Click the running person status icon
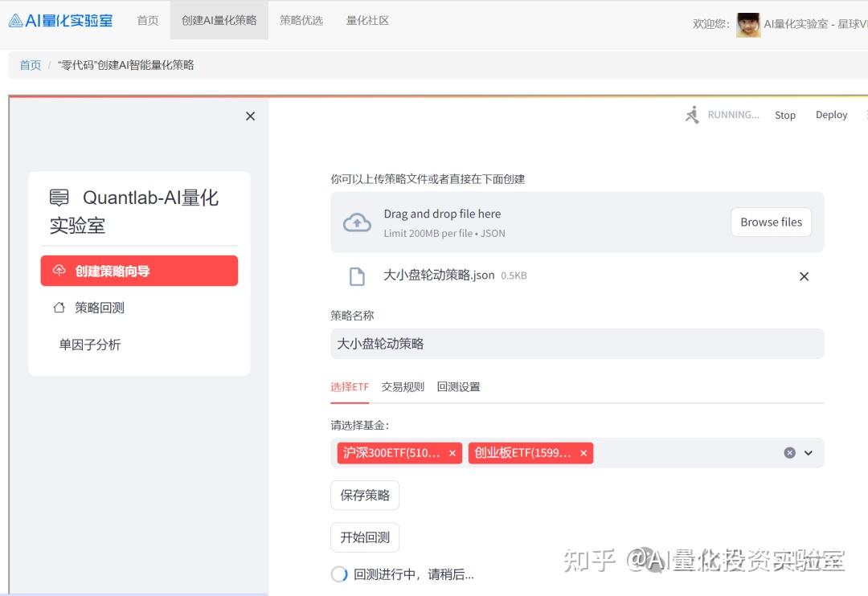 [x=691, y=115]
